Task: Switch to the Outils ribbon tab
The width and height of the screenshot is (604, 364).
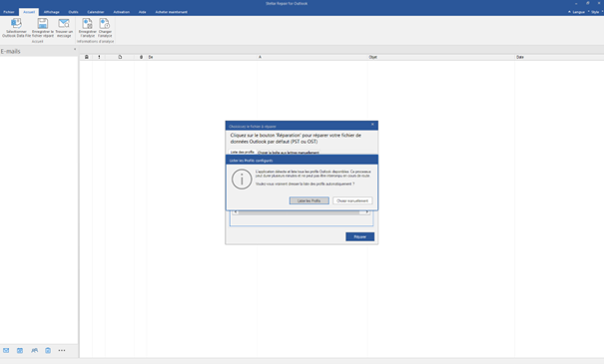Action: [x=73, y=12]
